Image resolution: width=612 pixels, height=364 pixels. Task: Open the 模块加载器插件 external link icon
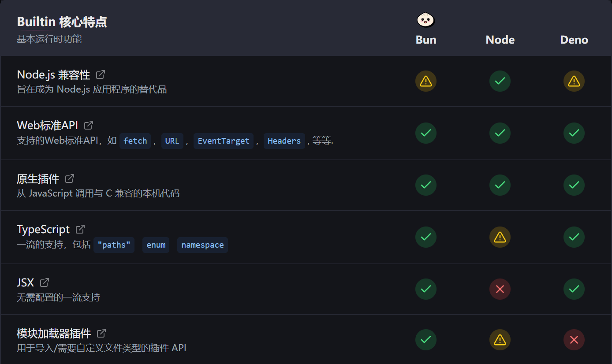101,333
